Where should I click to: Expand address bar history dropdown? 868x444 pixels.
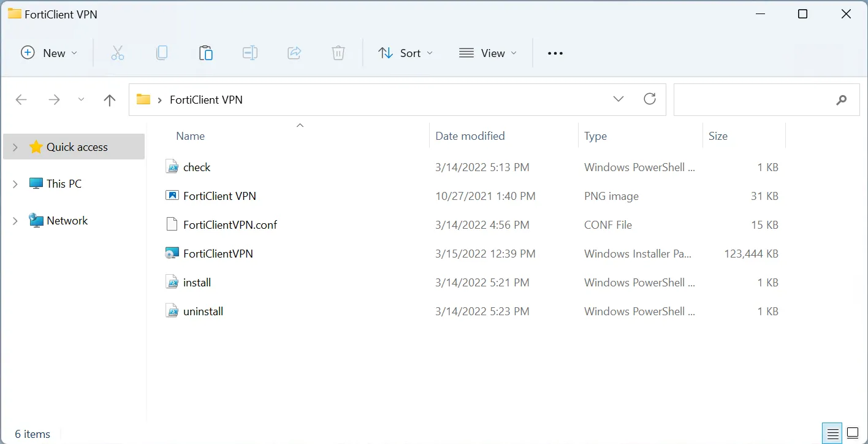pyautogui.click(x=619, y=99)
